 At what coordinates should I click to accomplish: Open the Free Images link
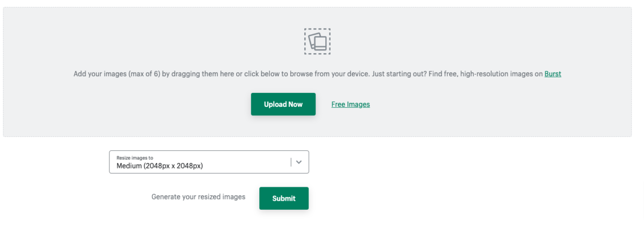click(x=350, y=105)
